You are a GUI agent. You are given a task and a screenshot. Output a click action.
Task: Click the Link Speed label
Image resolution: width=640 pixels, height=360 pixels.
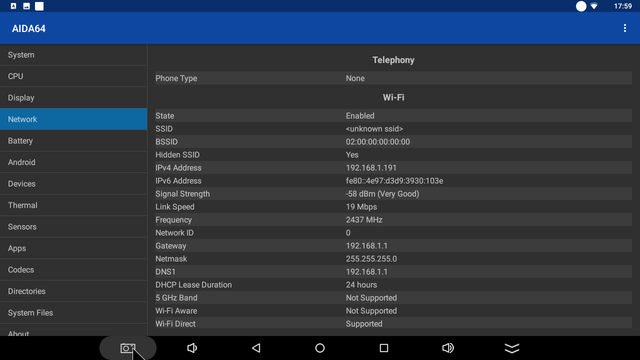175,207
